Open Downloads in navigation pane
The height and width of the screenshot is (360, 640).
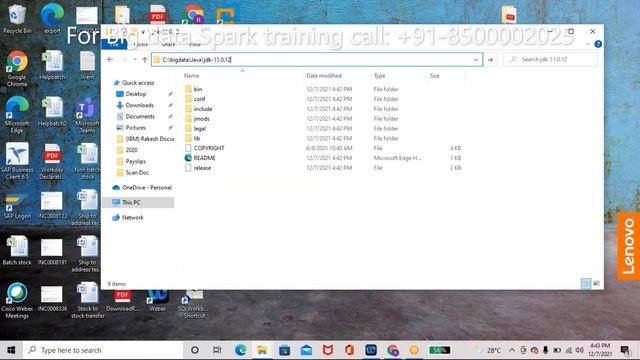[140, 105]
